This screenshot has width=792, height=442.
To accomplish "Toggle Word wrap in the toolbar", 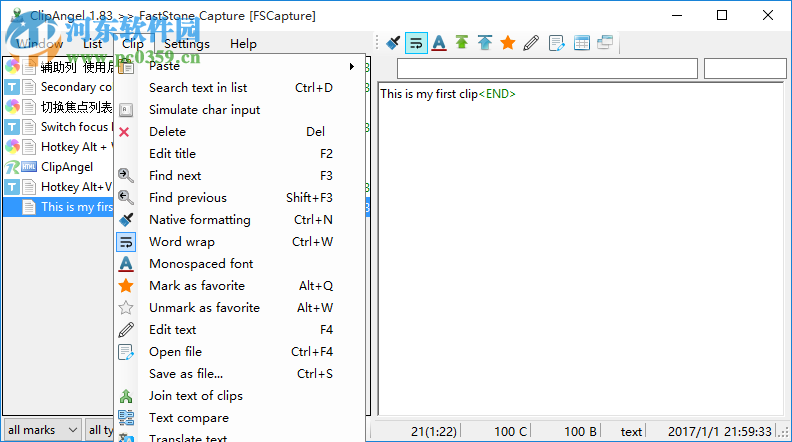I will [416, 43].
